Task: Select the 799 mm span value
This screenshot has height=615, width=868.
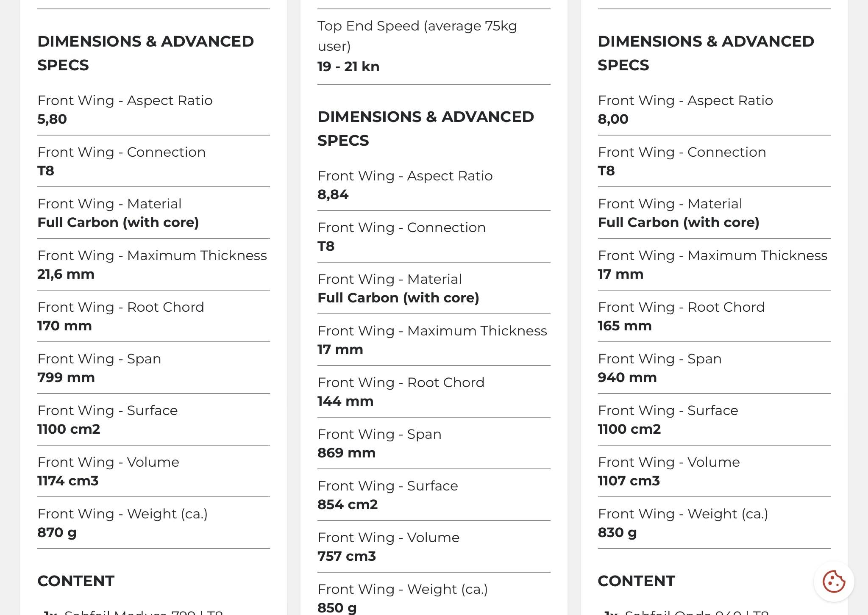Action: (x=66, y=377)
